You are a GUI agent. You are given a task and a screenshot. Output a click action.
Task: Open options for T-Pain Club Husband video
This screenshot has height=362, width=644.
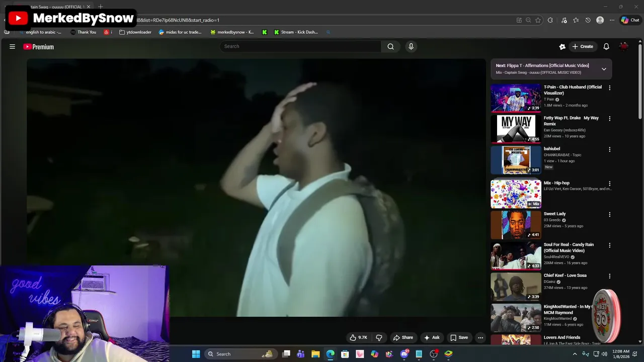[609, 87]
